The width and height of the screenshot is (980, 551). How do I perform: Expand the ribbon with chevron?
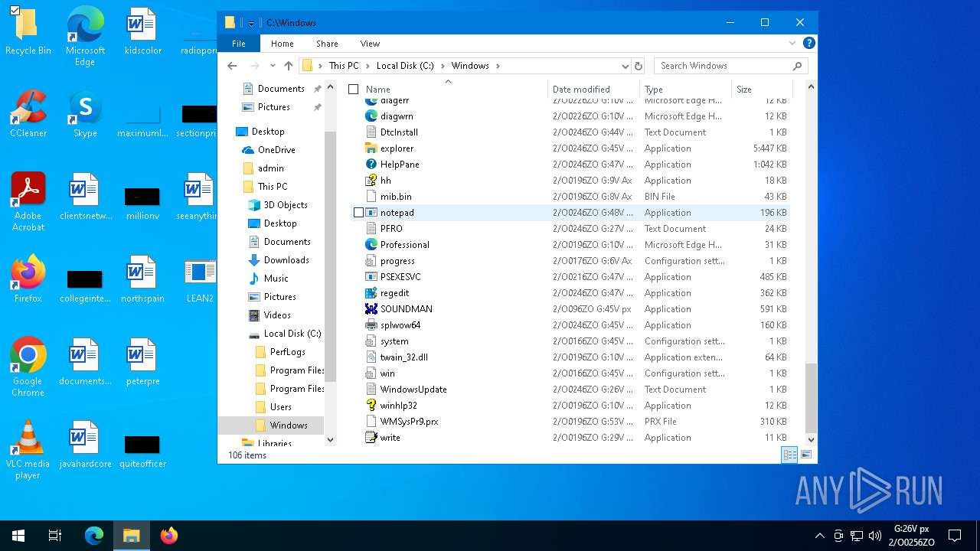(792, 44)
